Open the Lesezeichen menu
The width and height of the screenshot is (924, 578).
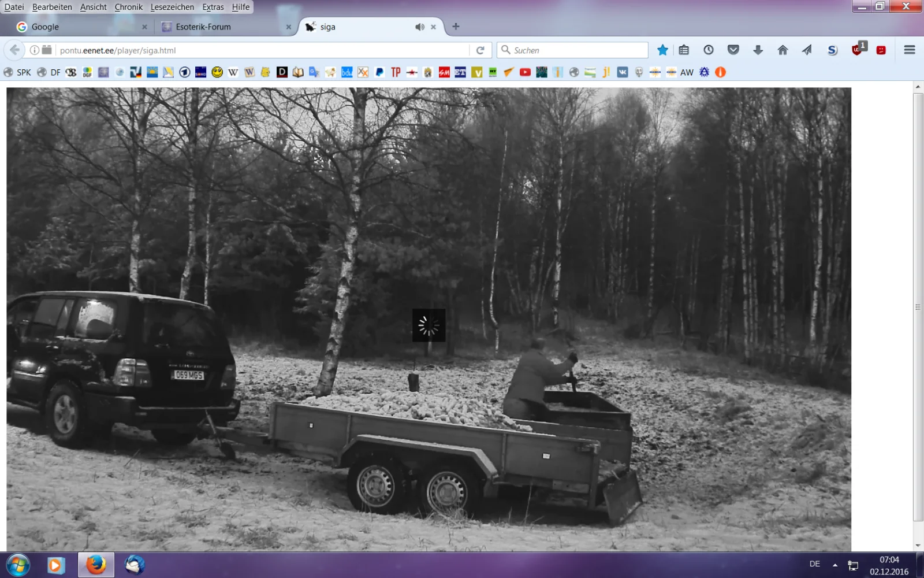[172, 7]
